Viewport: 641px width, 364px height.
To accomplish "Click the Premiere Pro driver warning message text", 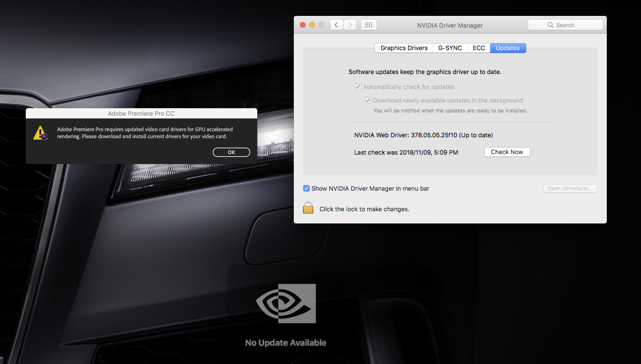I will (x=145, y=133).
